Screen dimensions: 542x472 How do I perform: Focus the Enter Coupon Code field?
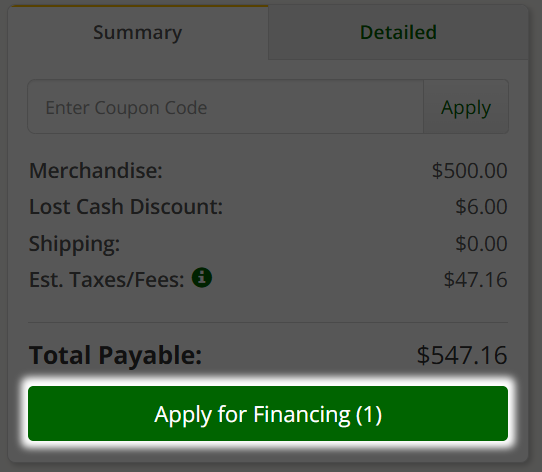(226, 107)
